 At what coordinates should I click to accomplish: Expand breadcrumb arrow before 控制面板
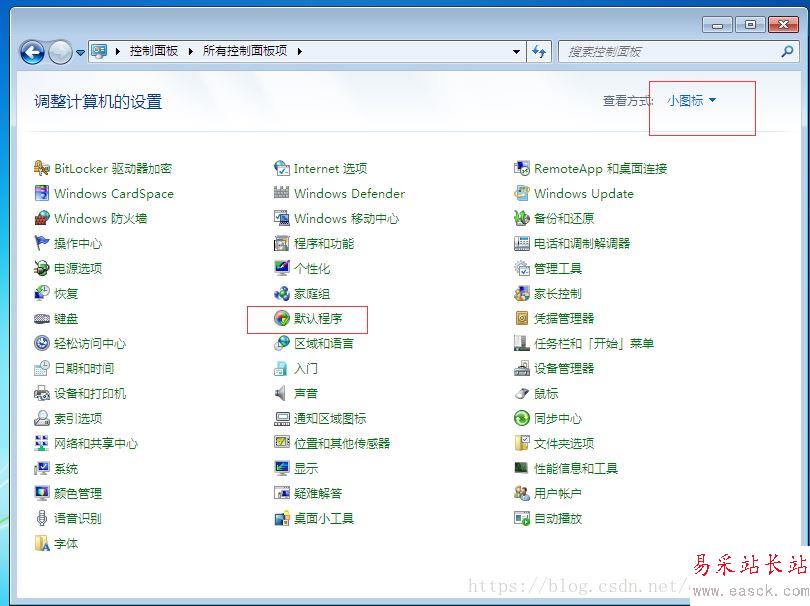pos(118,51)
